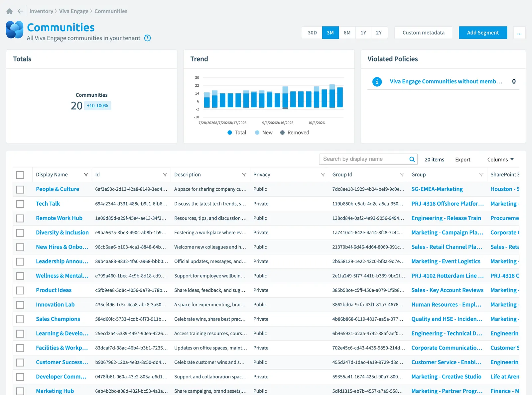The image size is (532, 395).
Task: Check the Customer Success row checkbox
Action: [20, 362]
